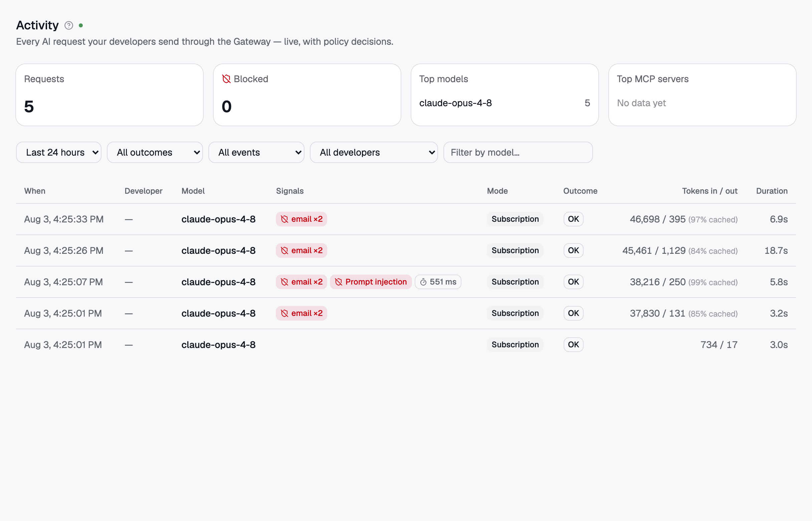This screenshot has height=521, width=812.
Task: Click claude-opus-4-8 in the 6.9s row
Action: tap(218, 219)
